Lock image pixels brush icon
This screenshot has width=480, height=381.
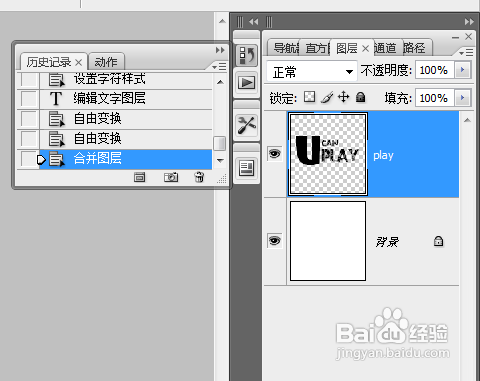click(x=327, y=97)
